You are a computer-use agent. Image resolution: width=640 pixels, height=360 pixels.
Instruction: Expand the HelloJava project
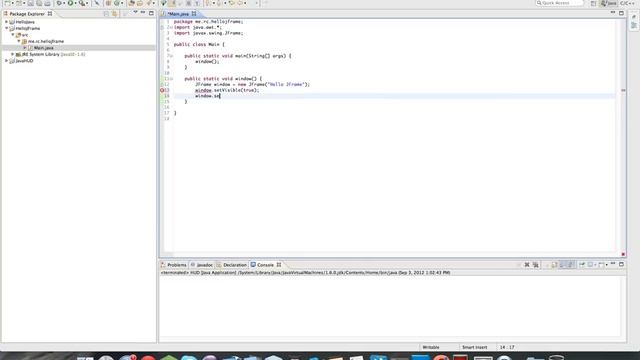[x=7, y=22]
